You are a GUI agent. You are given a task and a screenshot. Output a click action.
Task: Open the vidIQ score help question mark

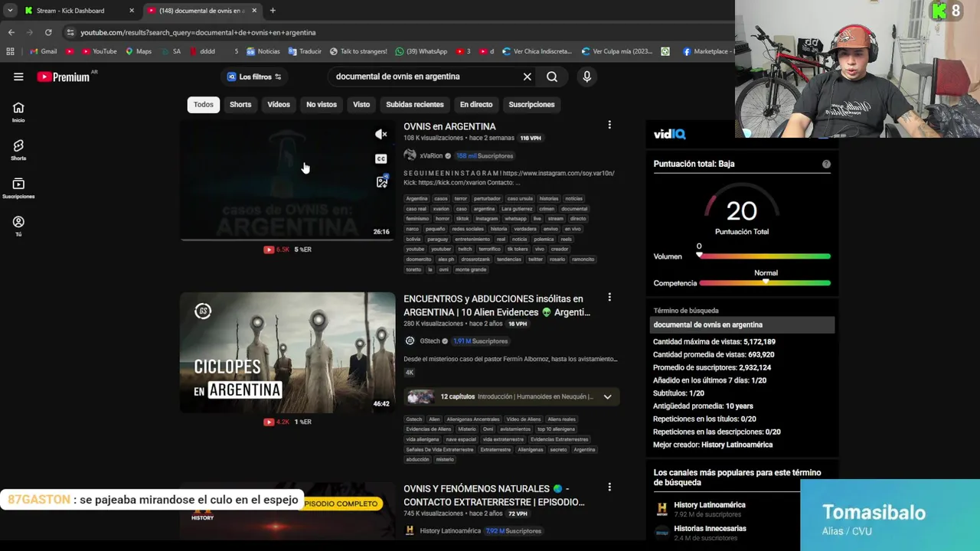pyautogui.click(x=826, y=164)
